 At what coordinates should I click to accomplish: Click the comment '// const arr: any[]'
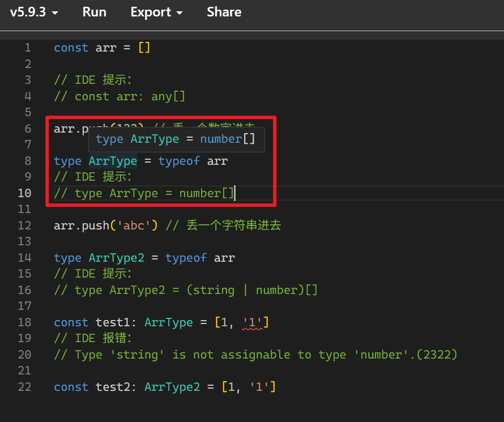(x=119, y=96)
